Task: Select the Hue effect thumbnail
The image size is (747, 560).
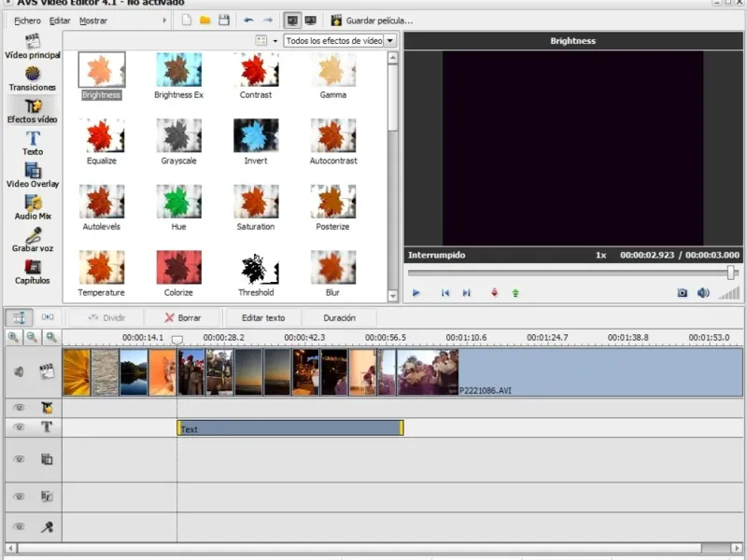Action: click(178, 201)
